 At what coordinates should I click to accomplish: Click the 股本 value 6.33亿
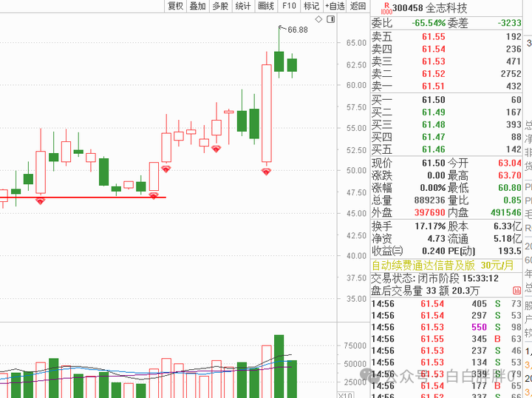508,226
